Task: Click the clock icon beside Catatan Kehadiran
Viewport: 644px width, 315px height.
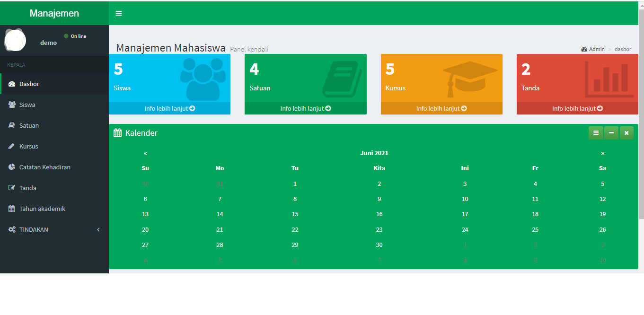Action: (x=11, y=167)
